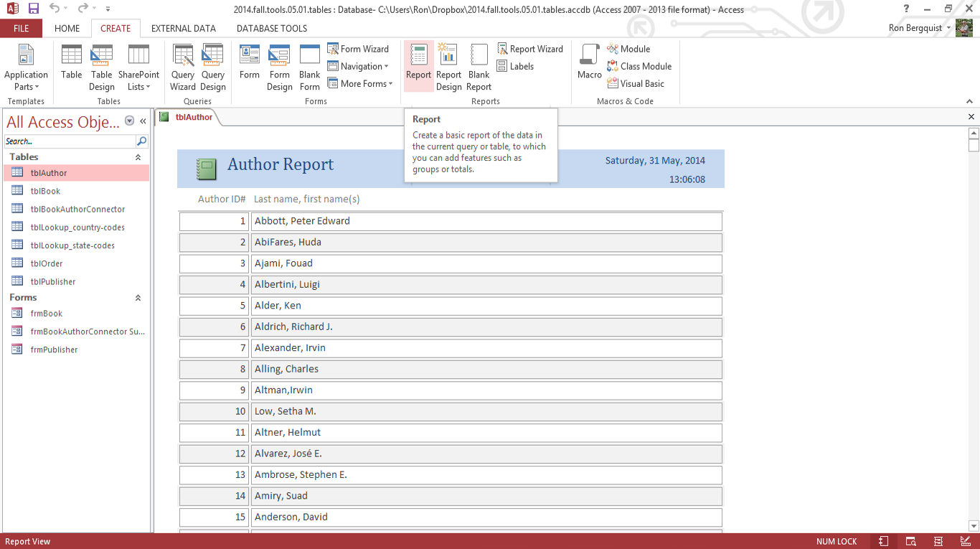The width and height of the screenshot is (980, 549).
Task: Switch to the External Data tab
Action: pos(183,29)
